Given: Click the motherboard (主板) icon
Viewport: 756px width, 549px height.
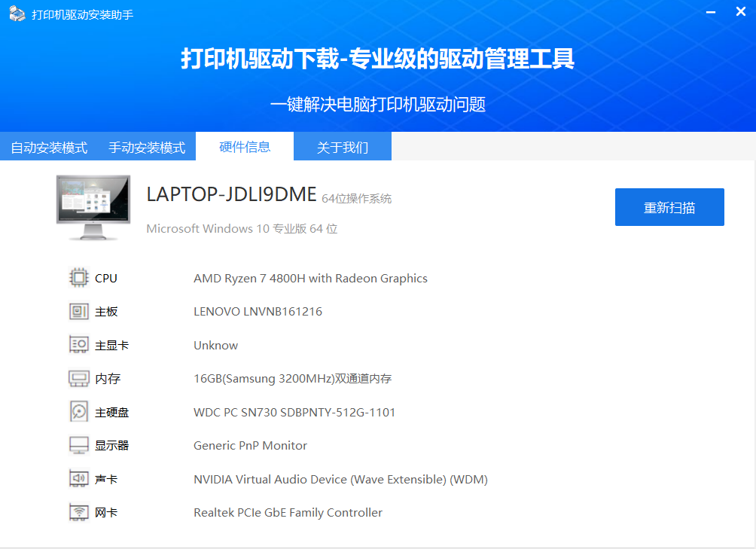Looking at the screenshot, I should pos(78,312).
